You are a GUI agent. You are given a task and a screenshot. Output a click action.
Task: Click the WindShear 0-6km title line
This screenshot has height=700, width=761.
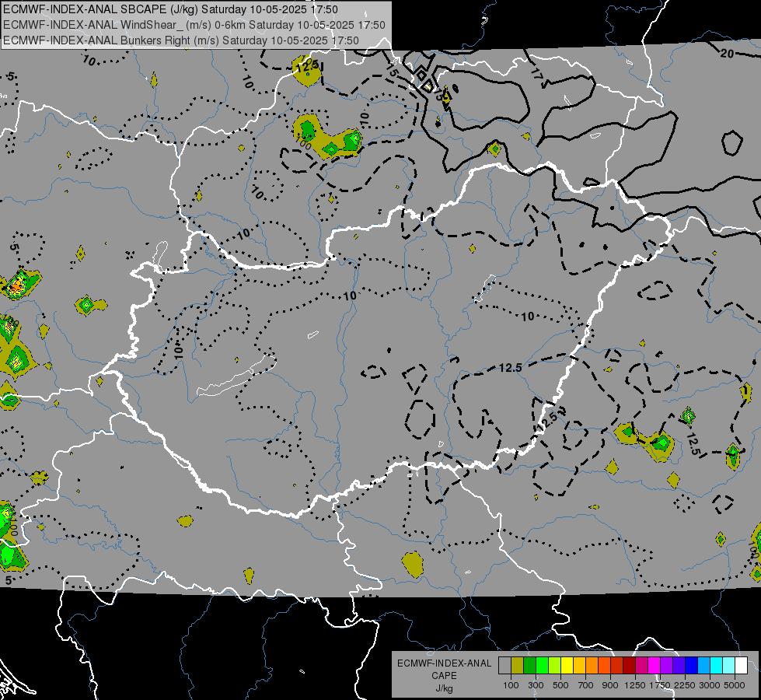pyautogui.click(x=194, y=25)
